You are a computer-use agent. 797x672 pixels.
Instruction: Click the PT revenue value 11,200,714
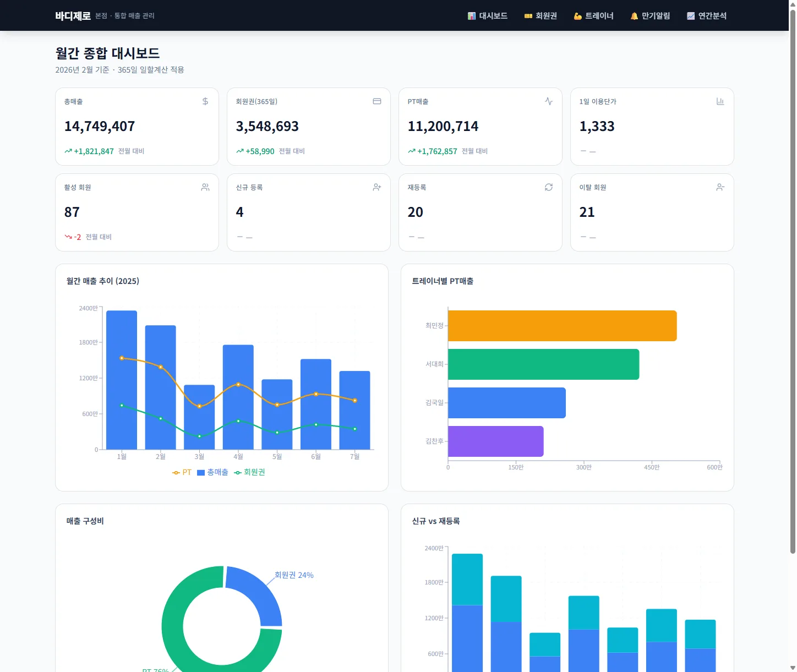pyautogui.click(x=443, y=127)
